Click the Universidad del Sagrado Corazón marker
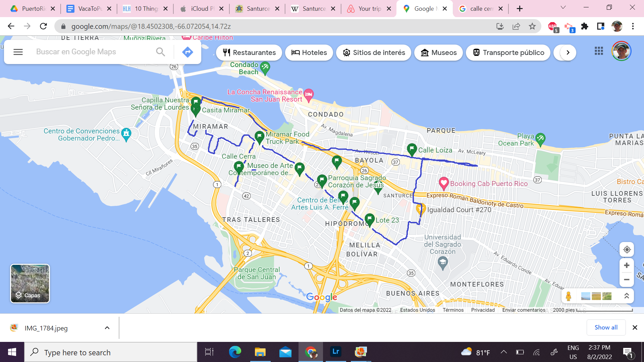The height and width of the screenshot is (362, 644). 443,263
